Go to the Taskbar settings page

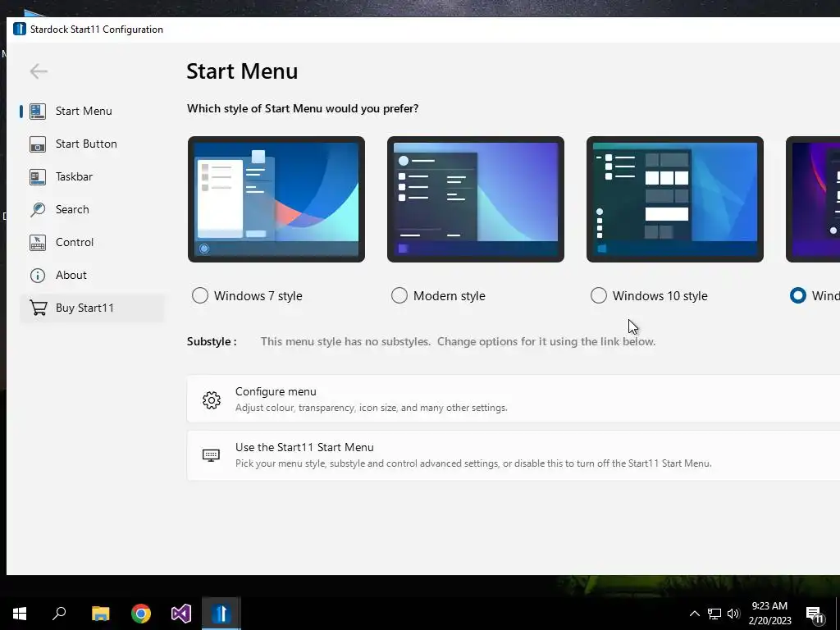(92, 176)
